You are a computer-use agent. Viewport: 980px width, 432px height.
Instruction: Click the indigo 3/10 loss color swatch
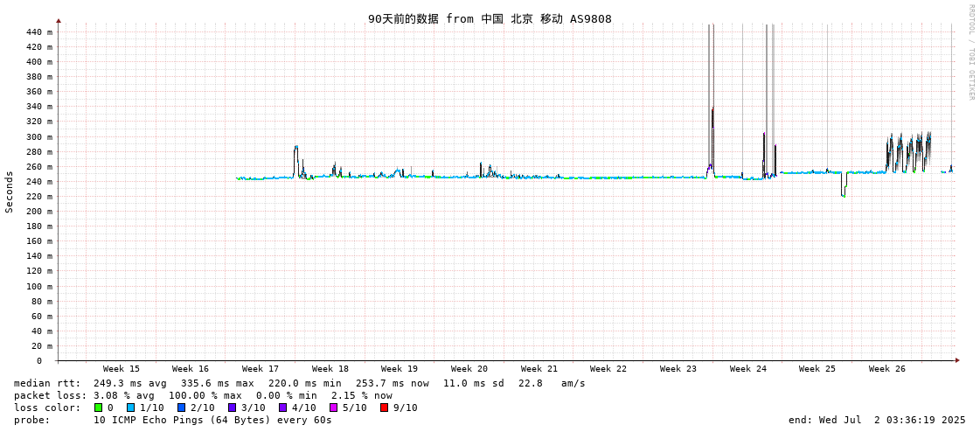pos(232,408)
